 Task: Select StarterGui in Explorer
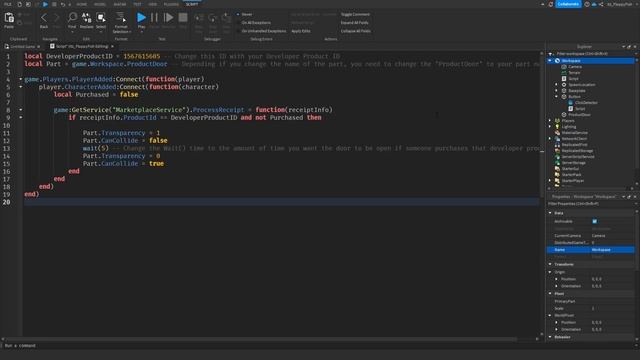tap(570, 169)
